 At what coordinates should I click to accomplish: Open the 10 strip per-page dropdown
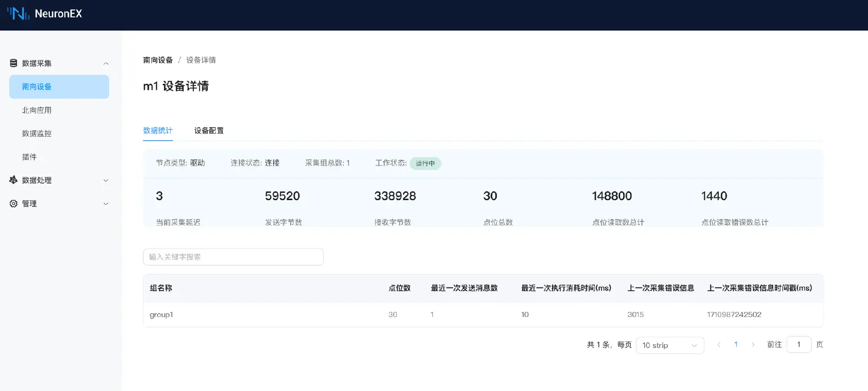pyautogui.click(x=670, y=345)
